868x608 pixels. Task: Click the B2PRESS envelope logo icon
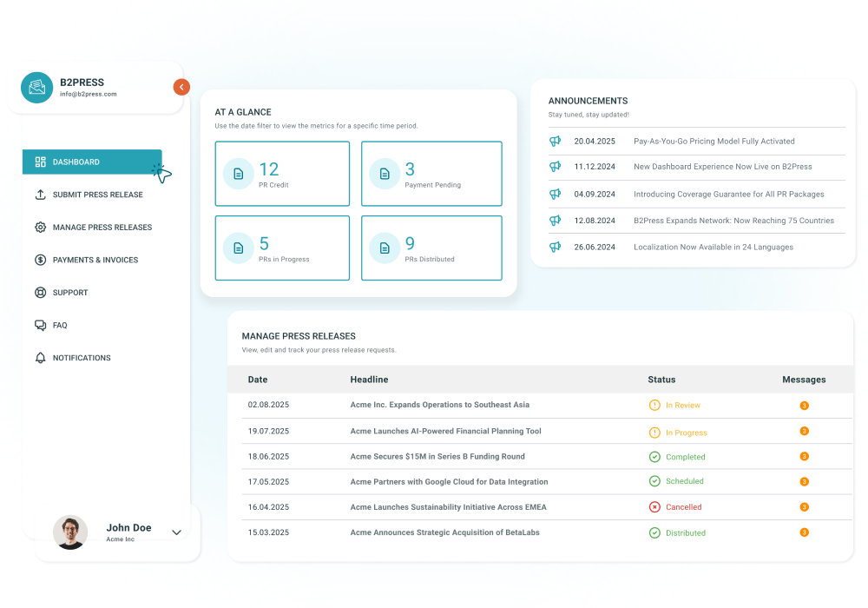(x=36, y=88)
